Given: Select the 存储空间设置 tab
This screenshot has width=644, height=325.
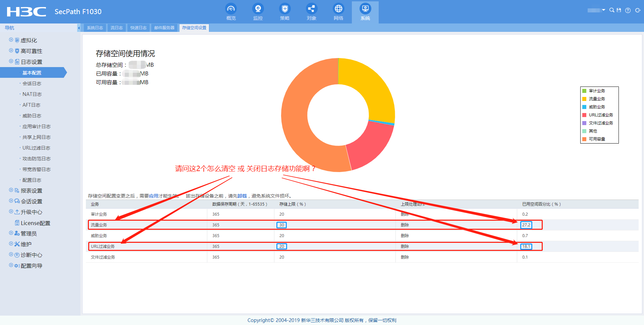Looking at the screenshot, I should pos(194,28).
